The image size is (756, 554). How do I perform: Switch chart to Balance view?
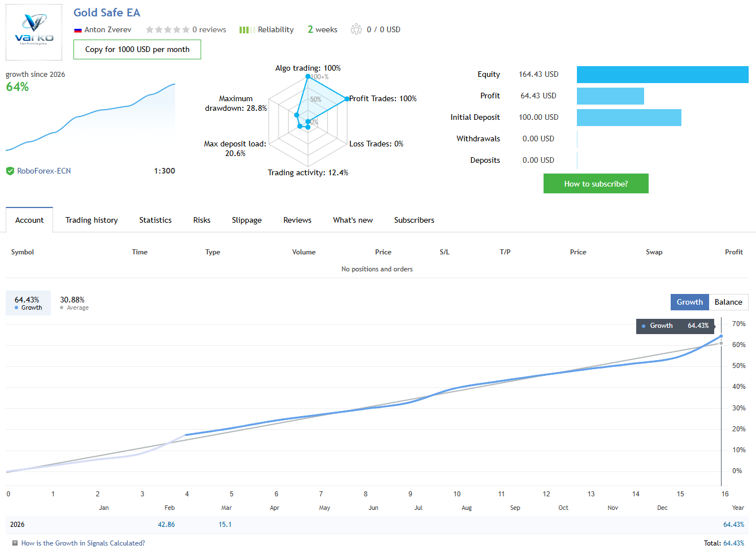point(728,302)
